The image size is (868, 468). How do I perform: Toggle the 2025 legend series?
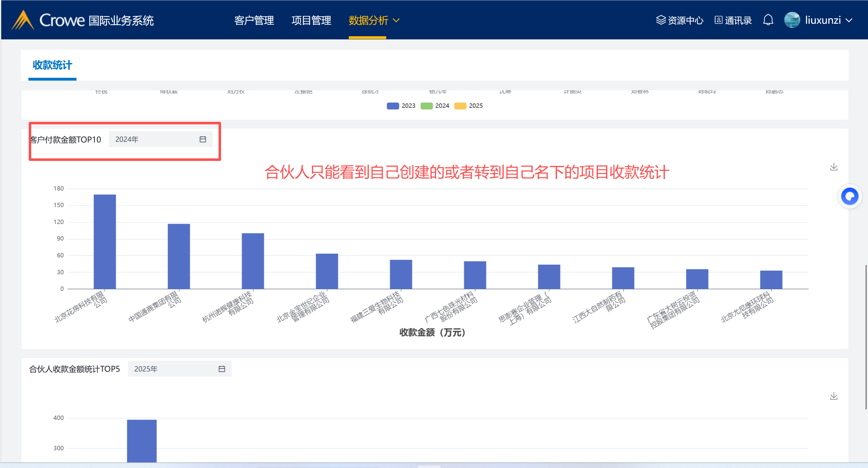460,106
